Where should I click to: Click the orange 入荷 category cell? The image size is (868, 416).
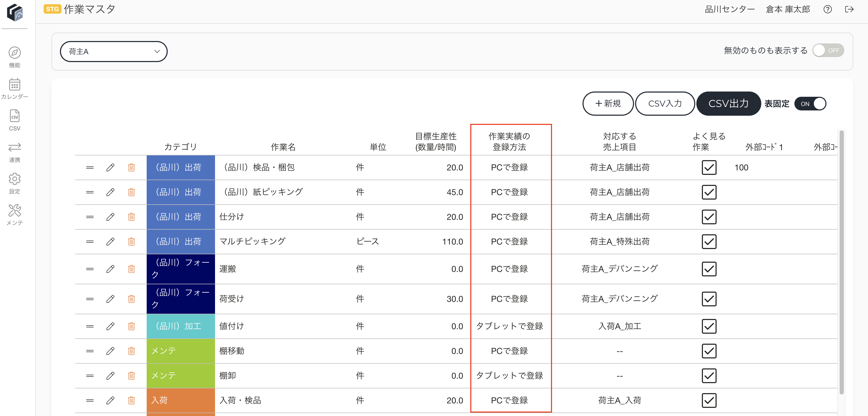click(181, 400)
